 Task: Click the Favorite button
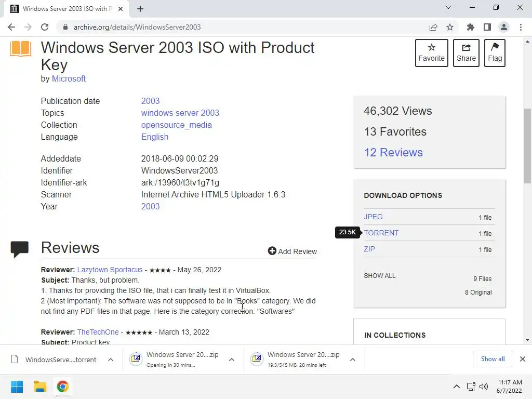[x=432, y=53]
